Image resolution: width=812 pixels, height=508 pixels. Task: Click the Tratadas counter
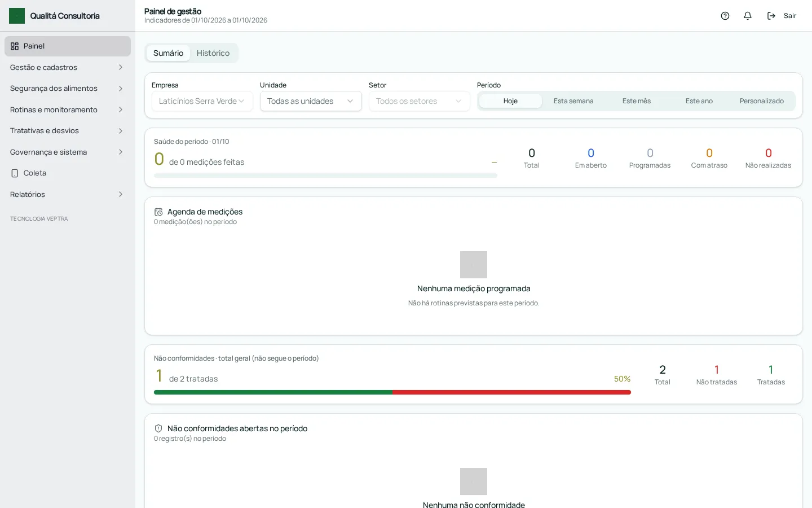click(771, 375)
